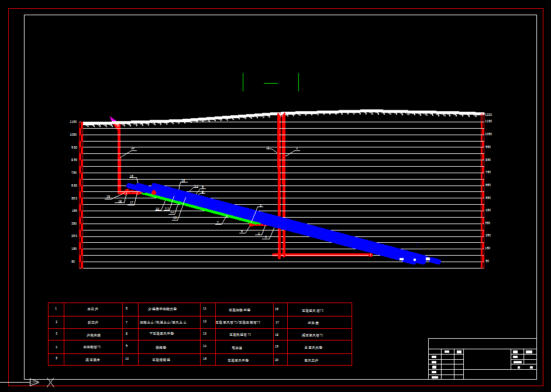This screenshot has width=551, height=392.
Task: Select callout number 10 under the blue seam
Action: pyautogui.click(x=157, y=209)
